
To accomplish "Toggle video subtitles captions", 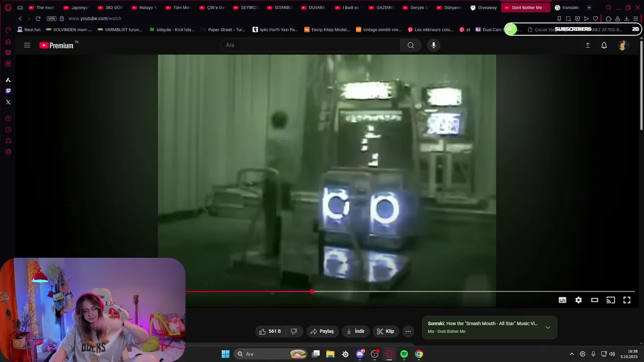I will point(562,300).
